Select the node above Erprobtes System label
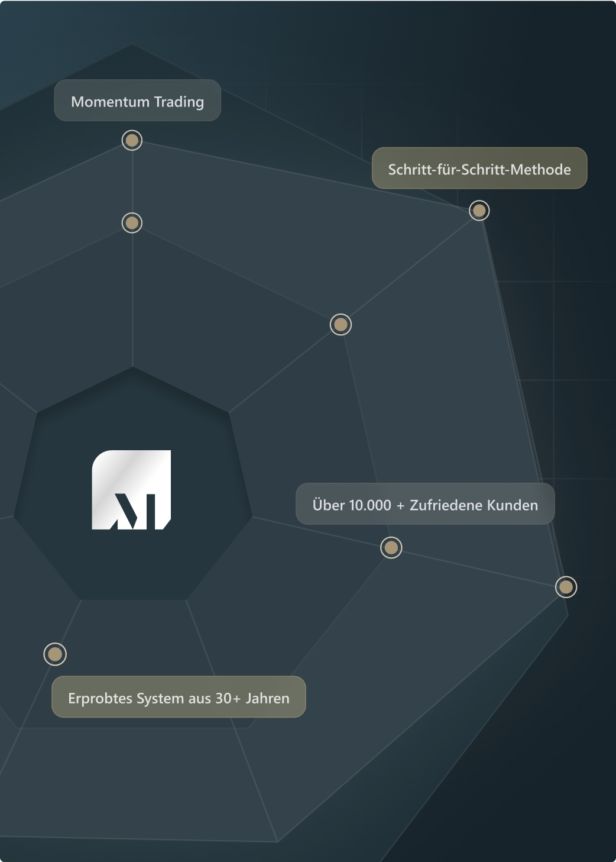The height and width of the screenshot is (862, 616). [x=54, y=654]
